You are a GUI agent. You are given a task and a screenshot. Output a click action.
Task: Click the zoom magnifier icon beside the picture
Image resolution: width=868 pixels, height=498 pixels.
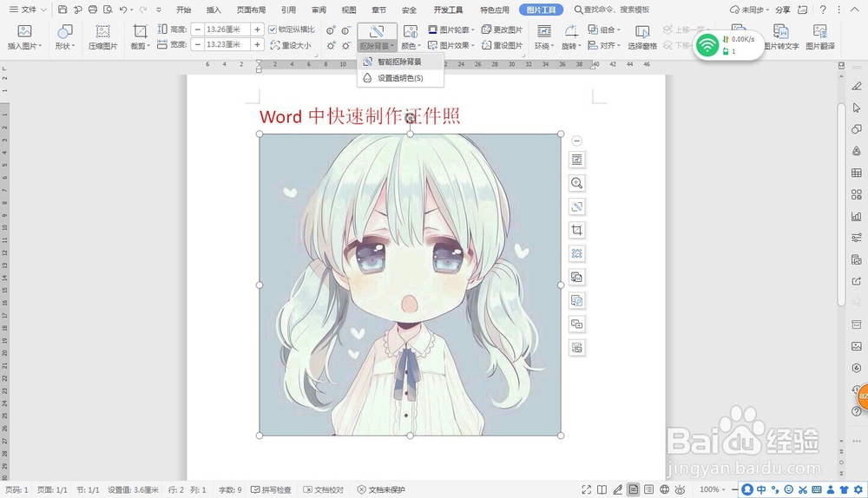tap(577, 183)
